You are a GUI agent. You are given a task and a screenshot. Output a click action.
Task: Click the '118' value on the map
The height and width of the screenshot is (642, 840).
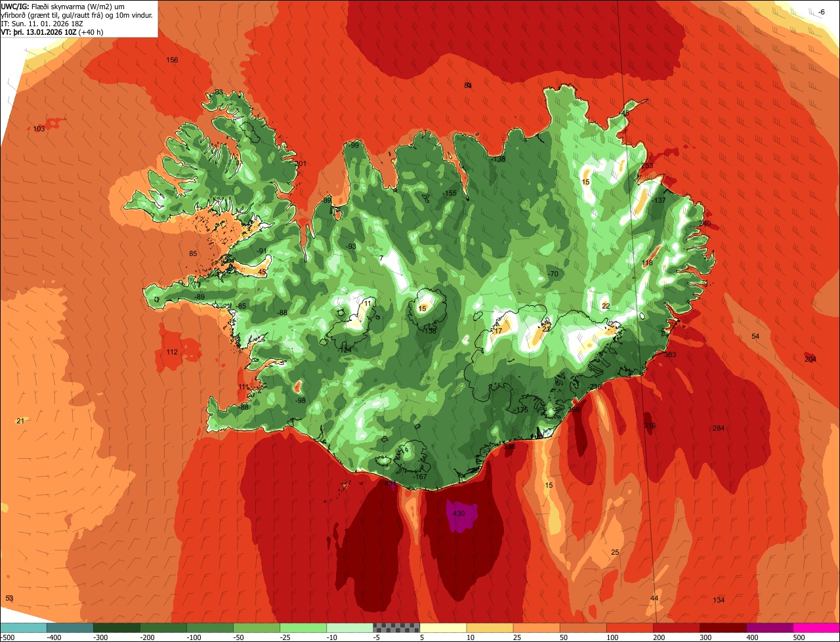tap(647, 263)
